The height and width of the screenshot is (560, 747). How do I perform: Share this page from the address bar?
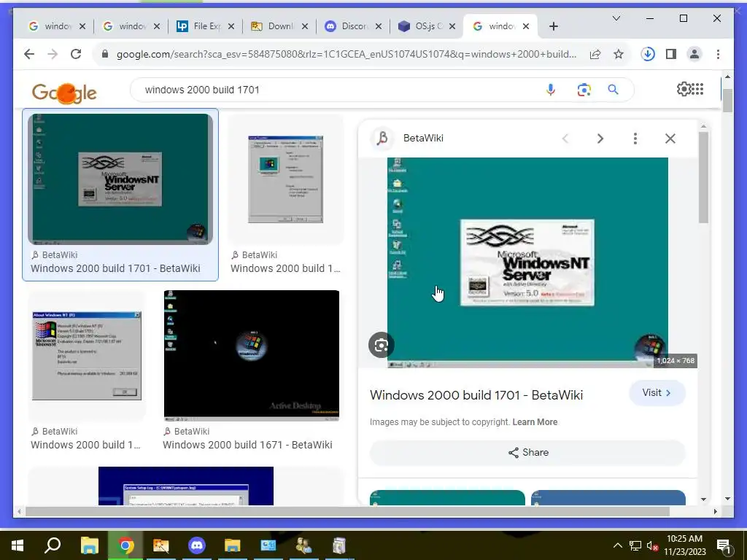595,54
